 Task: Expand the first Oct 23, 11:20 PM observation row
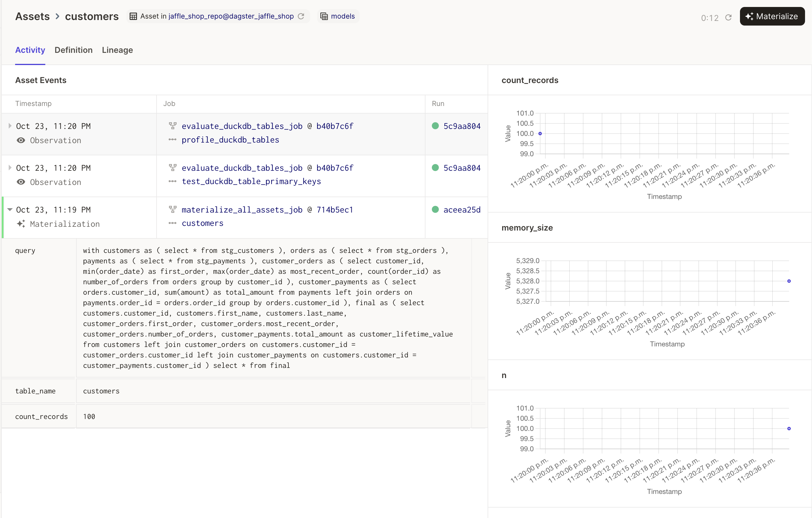[10, 126]
